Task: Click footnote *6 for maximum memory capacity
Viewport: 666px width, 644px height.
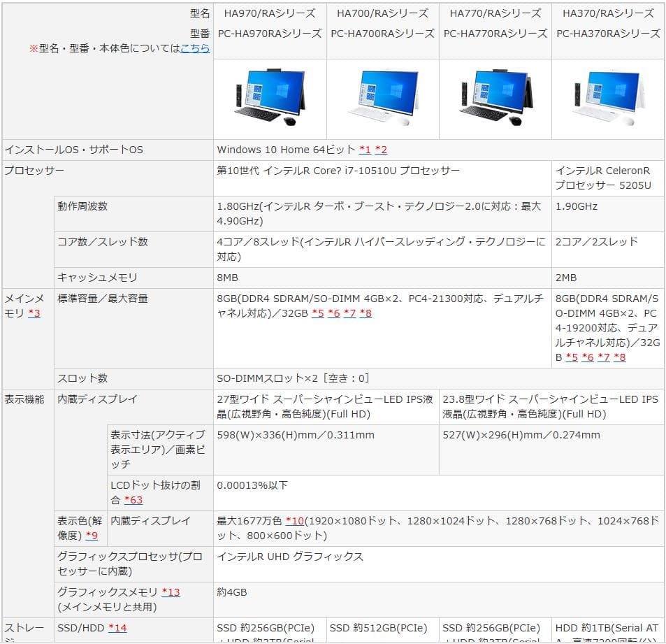Action: pyautogui.click(x=334, y=314)
